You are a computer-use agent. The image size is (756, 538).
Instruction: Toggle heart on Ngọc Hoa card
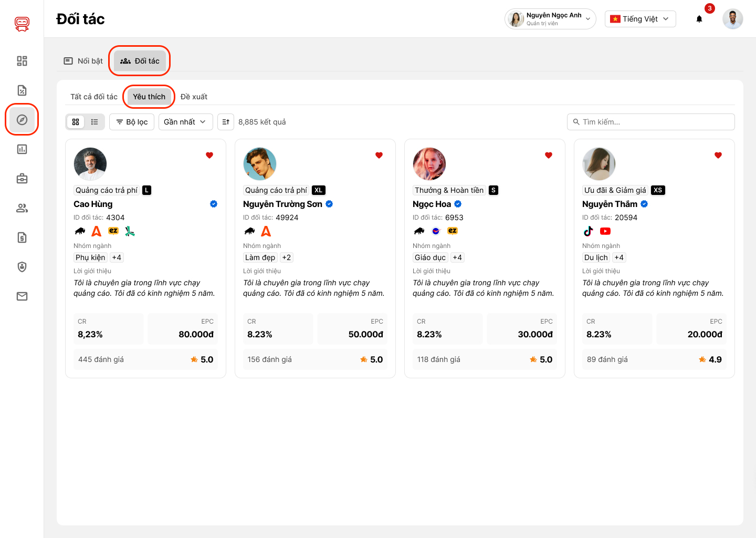tap(549, 155)
